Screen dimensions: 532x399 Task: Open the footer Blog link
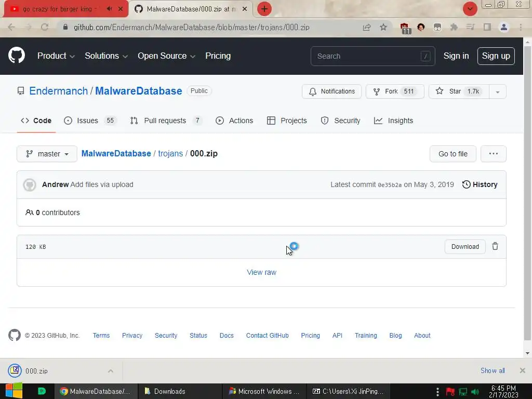coord(395,335)
